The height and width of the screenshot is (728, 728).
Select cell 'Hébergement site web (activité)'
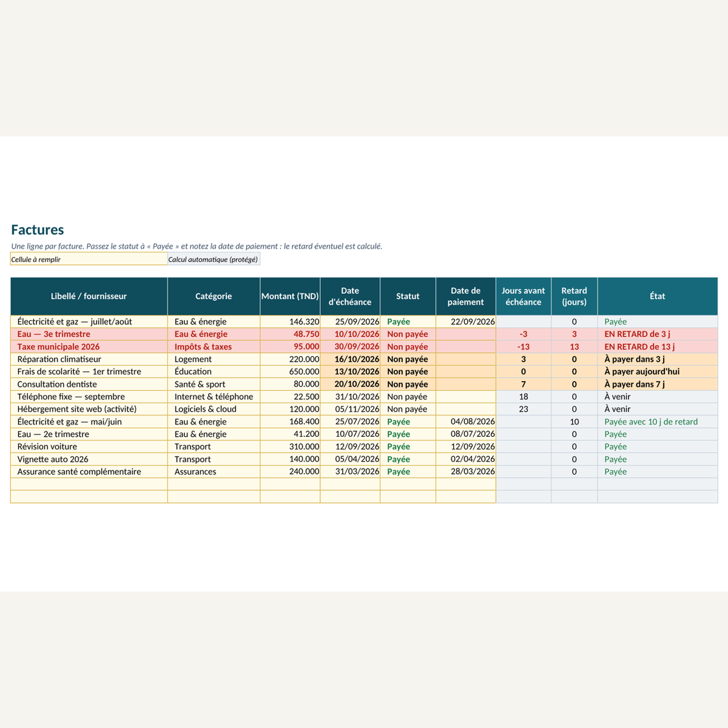[89, 409]
